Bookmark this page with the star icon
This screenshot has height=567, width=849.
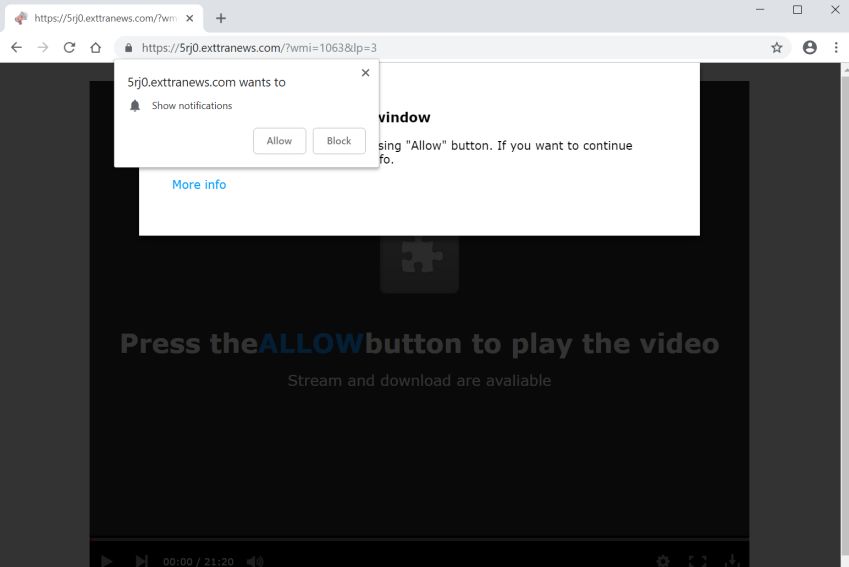[x=776, y=48]
